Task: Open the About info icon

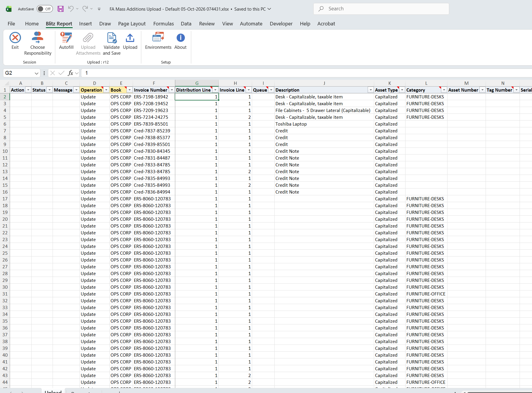Action: click(x=181, y=38)
